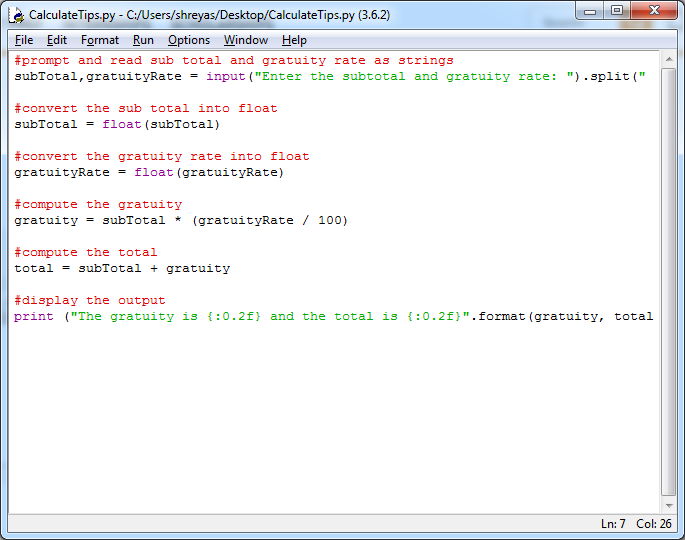Open the File menu
This screenshot has width=685, height=540.
click(24, 40)
